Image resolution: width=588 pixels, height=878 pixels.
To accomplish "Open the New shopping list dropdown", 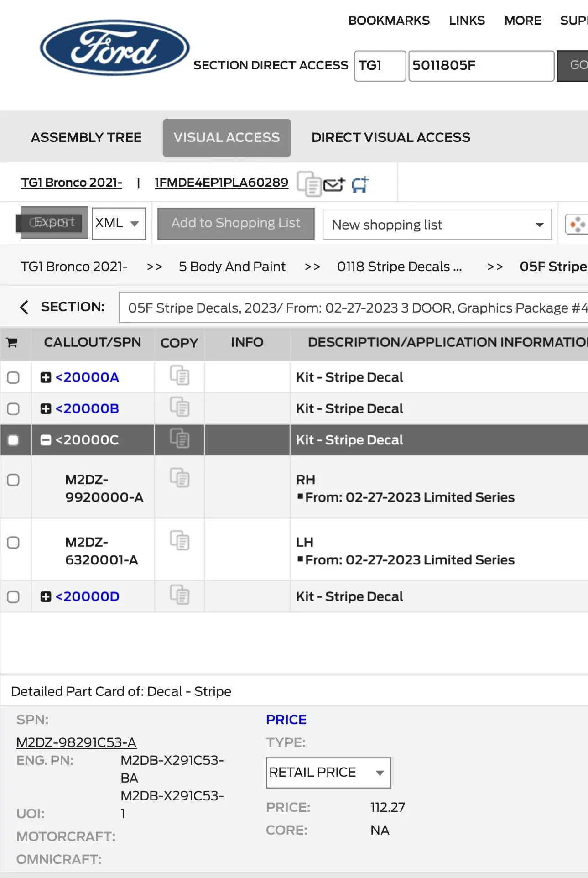I will point(437,224).
